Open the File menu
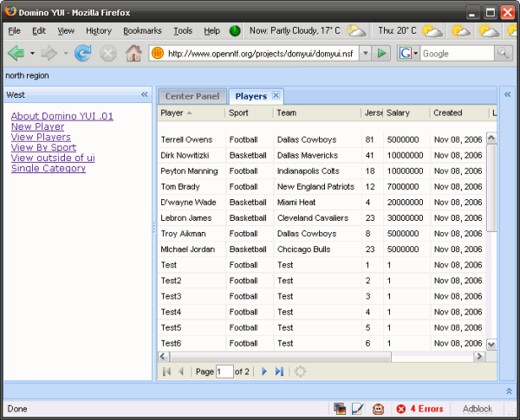This screenshot has height=420, width=520. [14, 31]
